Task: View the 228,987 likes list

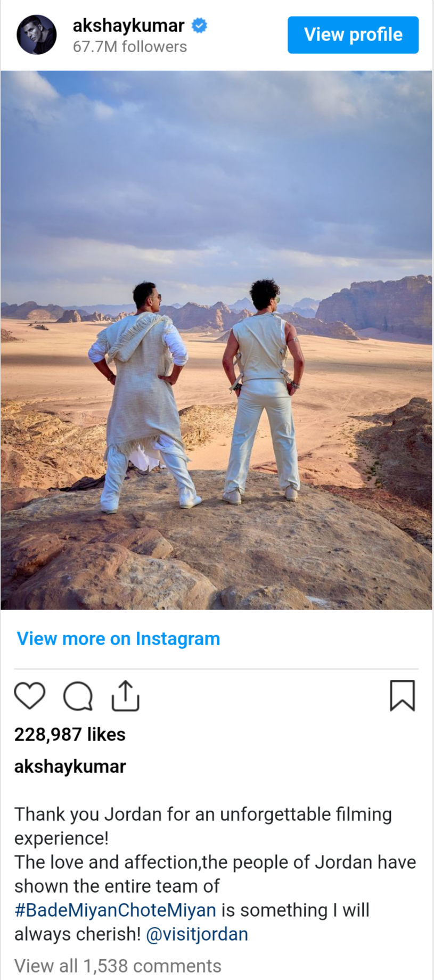Action: click(70, 734)
